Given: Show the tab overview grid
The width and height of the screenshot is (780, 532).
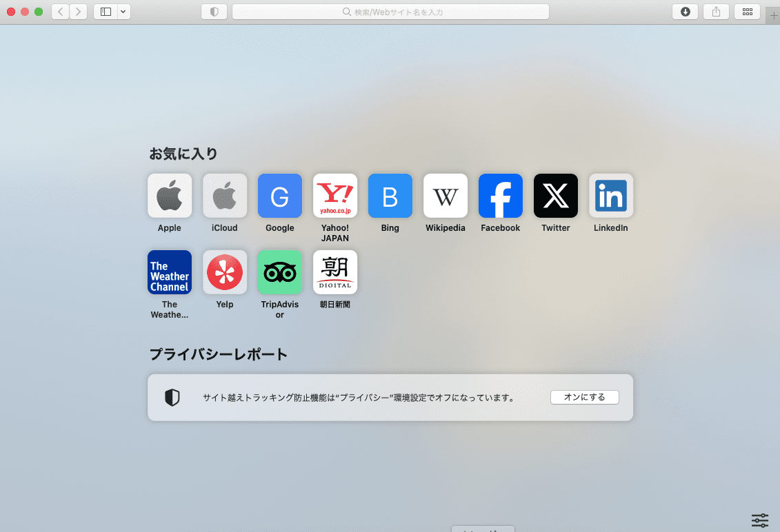Looking at the screenshot, I should pos(747,12).
